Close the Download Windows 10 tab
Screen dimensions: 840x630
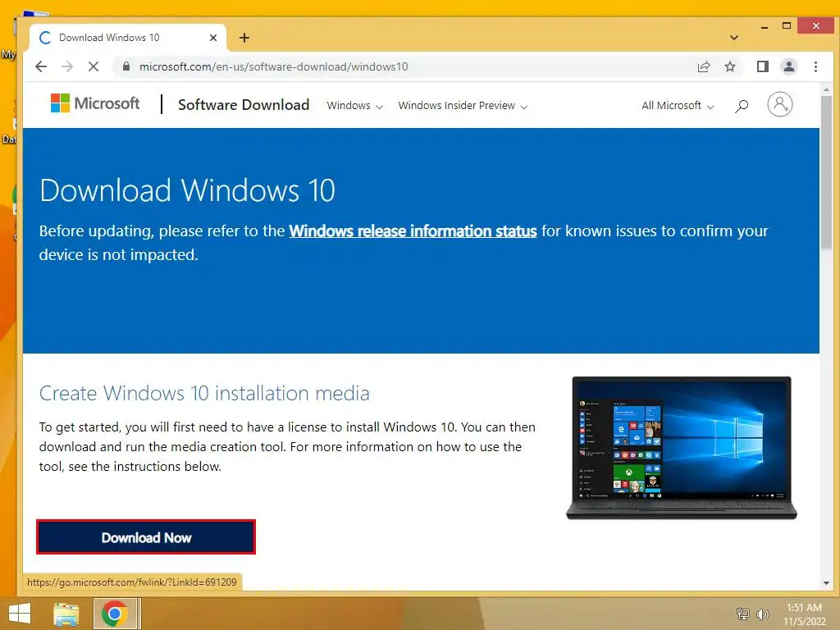point(212,38)
